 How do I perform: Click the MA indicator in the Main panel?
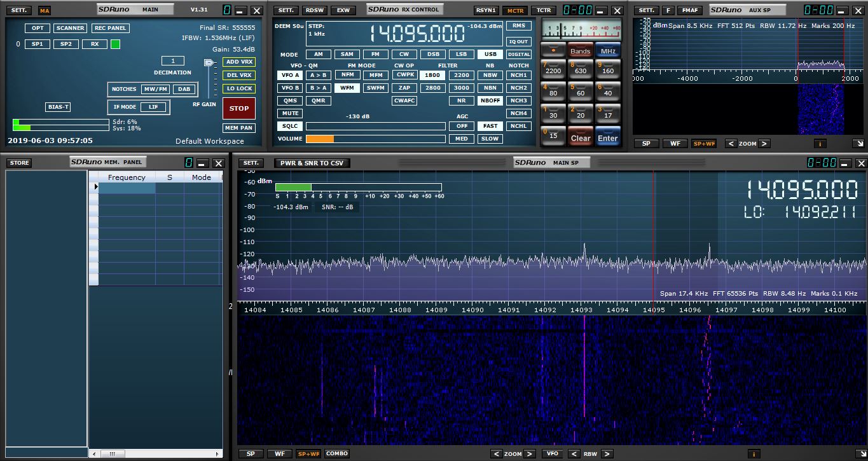coord(45,11)
